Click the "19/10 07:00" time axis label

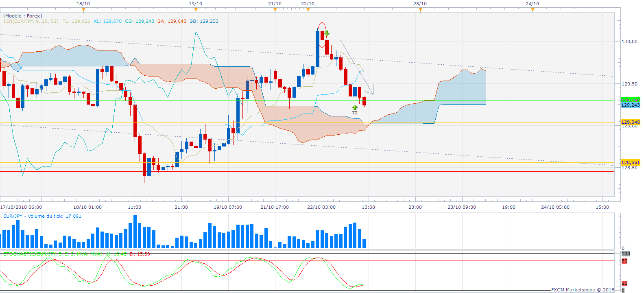(x=228, y=207)
